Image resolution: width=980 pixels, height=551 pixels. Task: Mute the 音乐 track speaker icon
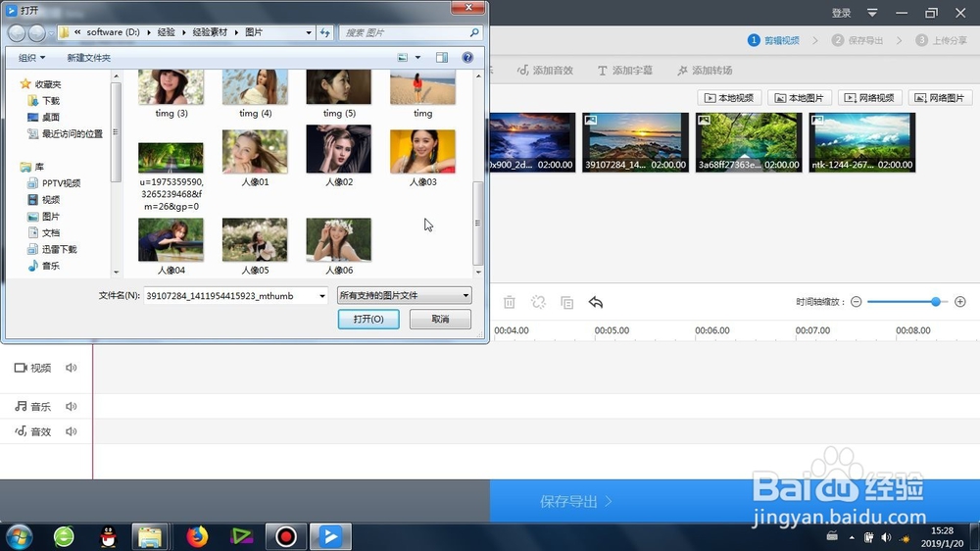pyautogui.click(x=72, y=407)
